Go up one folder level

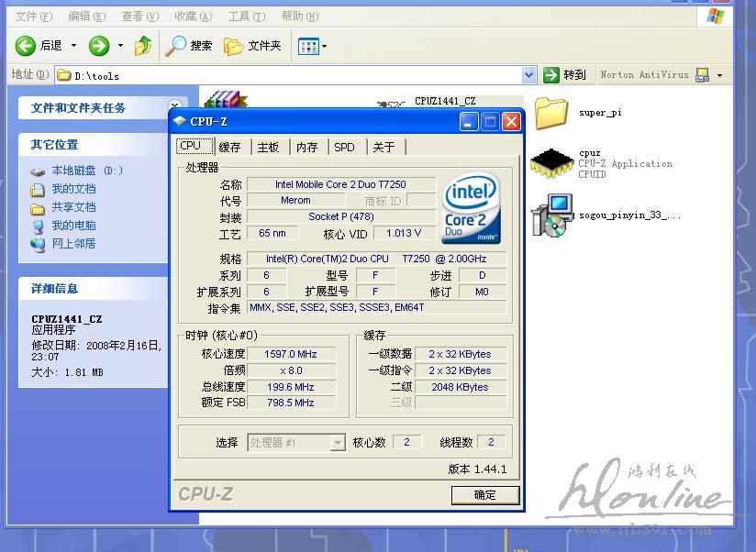143,46
